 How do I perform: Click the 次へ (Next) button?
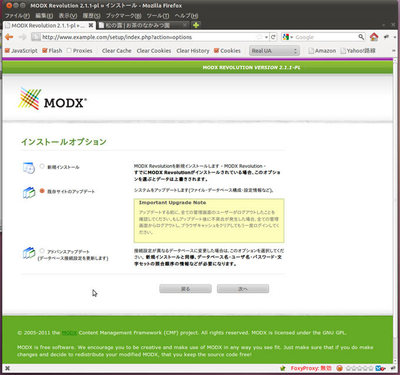[x=243, y=289]
